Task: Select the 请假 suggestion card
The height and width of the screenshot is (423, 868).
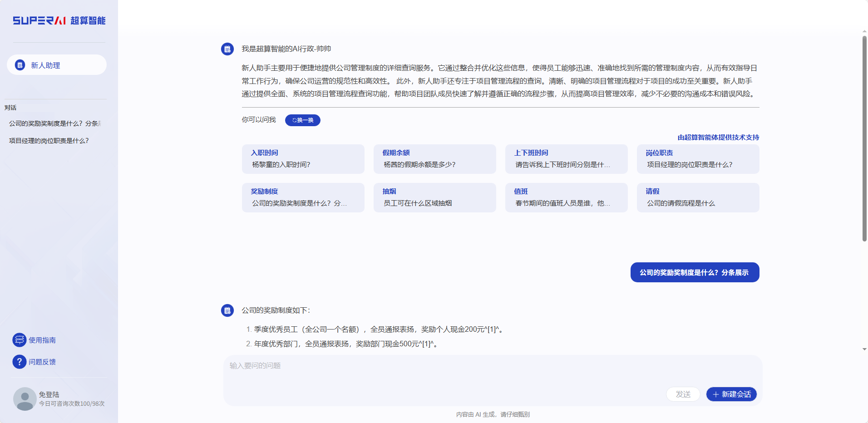Action: 698,197
